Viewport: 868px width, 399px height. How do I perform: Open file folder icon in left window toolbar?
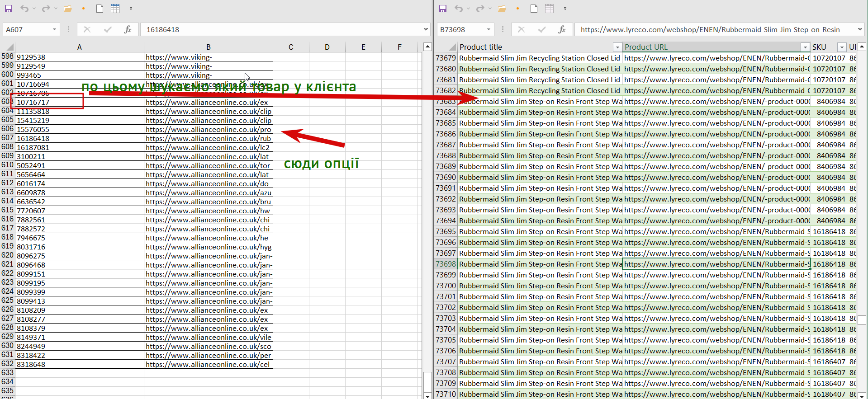[68, 9]
